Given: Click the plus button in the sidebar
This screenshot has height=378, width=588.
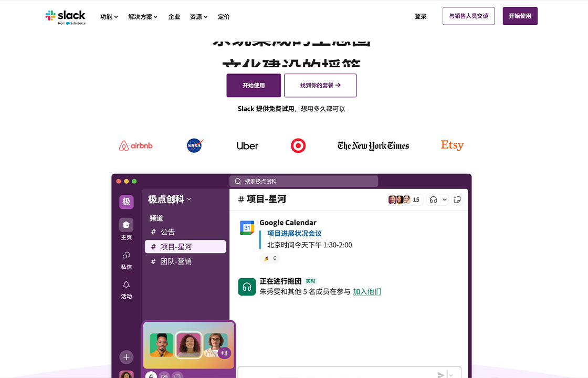Looking at the screenshot, I should [127, 358].
